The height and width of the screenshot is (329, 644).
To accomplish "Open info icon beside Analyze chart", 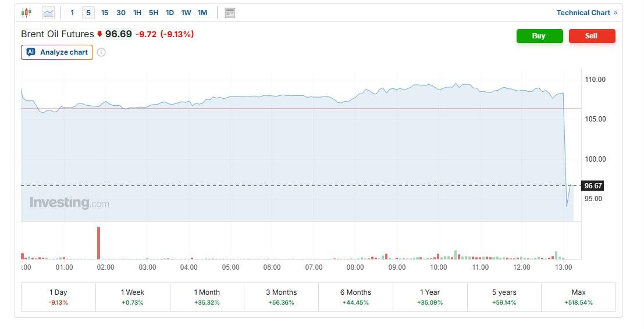I will [101, 52].
